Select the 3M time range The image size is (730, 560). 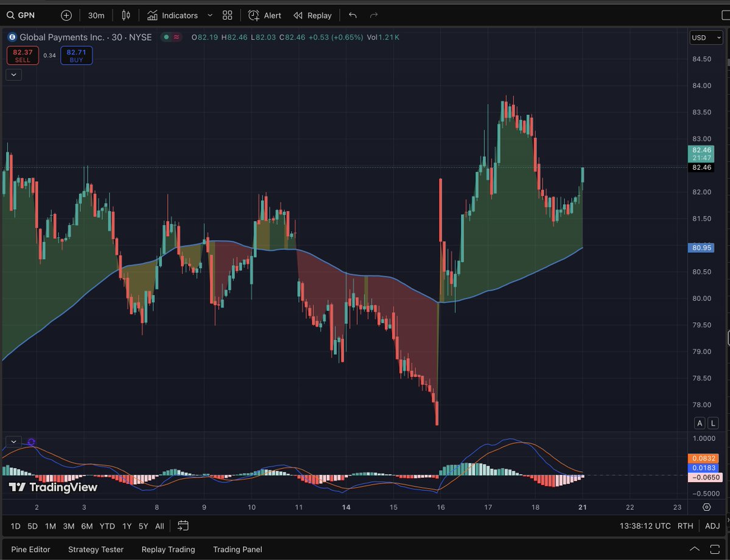tap(69, 526)
